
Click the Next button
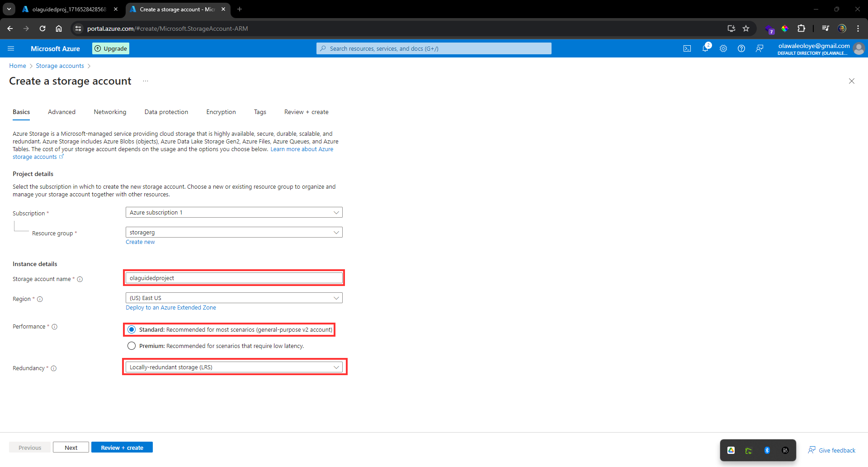coord(71,448)
